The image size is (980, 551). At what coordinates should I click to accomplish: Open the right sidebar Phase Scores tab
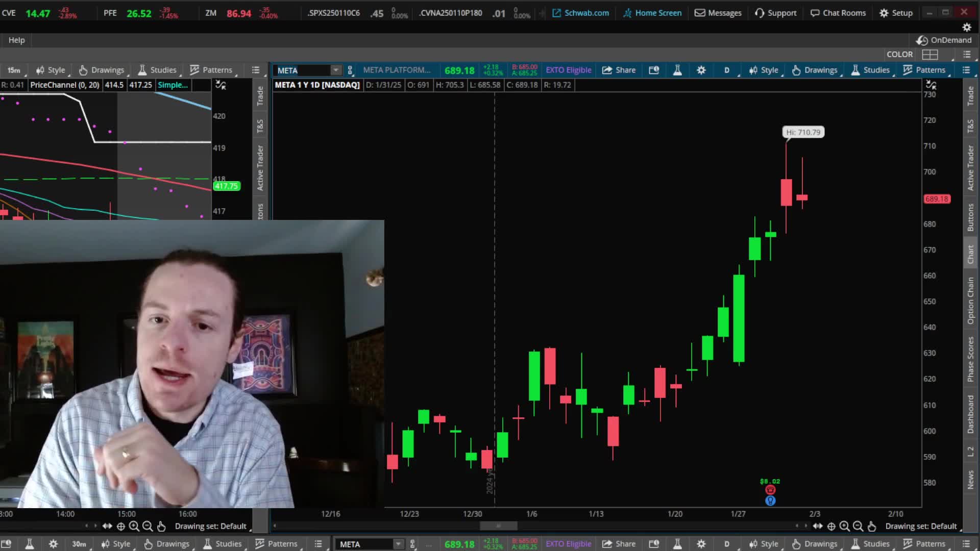[970, 359]
